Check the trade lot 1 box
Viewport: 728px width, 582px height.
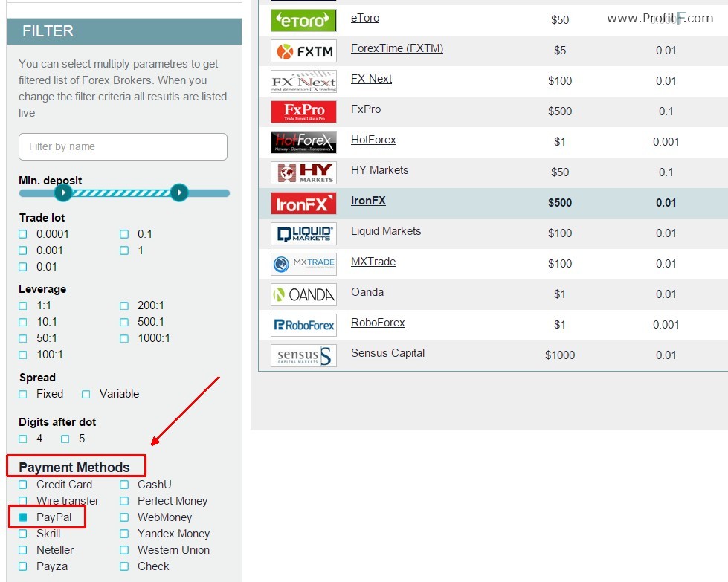pyautogui.click(x=124, y=250)
